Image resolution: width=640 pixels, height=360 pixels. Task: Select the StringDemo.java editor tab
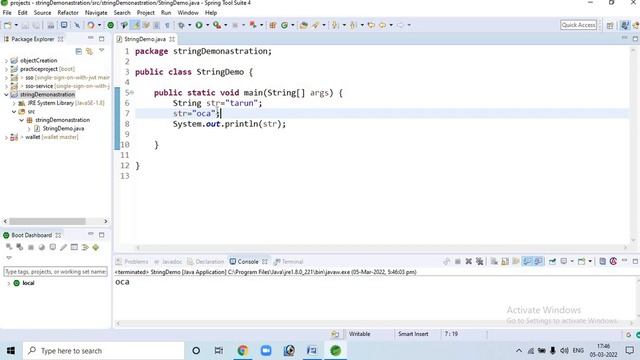[145, 39]
